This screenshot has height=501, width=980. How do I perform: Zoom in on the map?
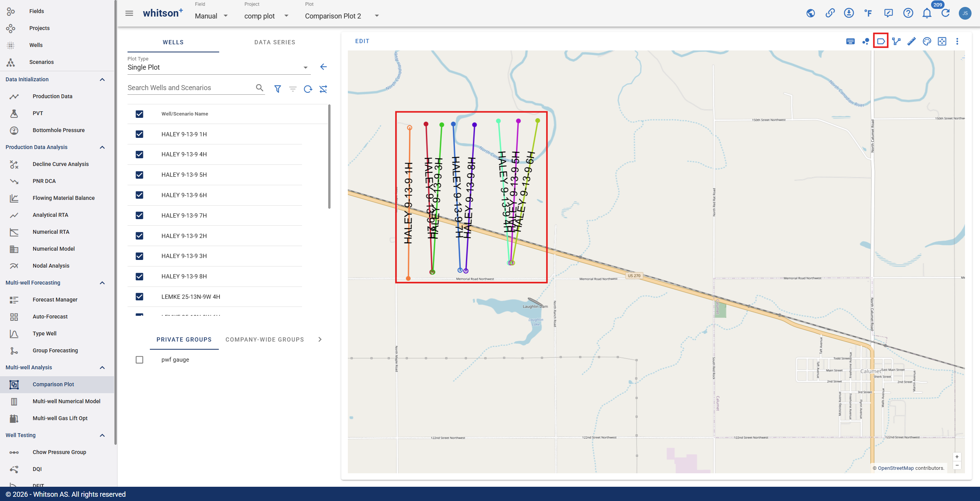[x=957, y=457]
